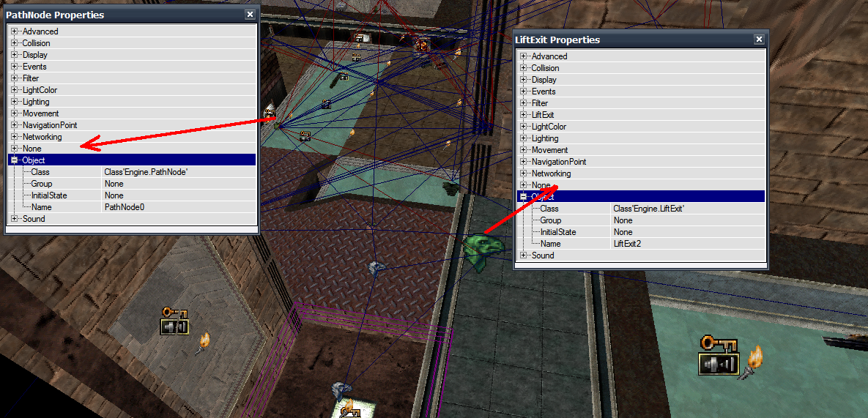Screen dimensions: 868x418
Task: Click the PathNode0 name value
Action: pos(179,207)
